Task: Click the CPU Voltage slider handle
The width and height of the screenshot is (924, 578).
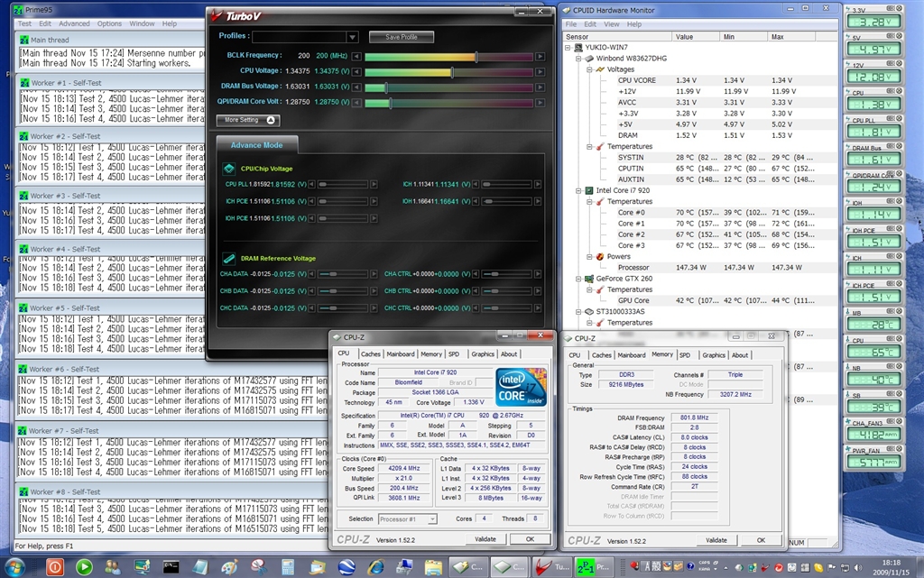Action: click(x=452, y=72)
